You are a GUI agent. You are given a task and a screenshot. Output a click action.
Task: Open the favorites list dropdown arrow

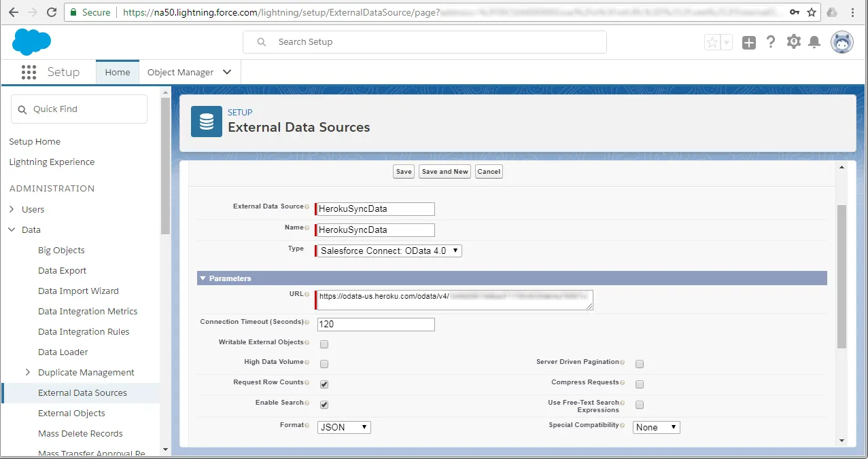(x=727, y=42)
